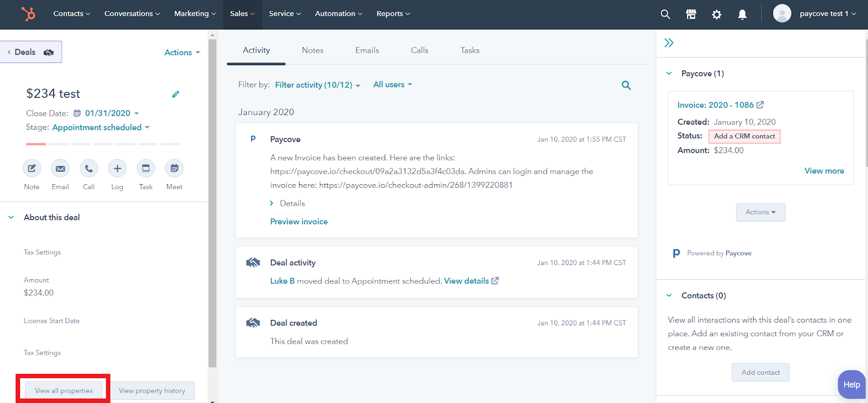The width and height of the screenshot is (868, 403).
Task: Open Invoice: 2020 - 1086 link
Action: pyautogui.click(x=716, y=105)
